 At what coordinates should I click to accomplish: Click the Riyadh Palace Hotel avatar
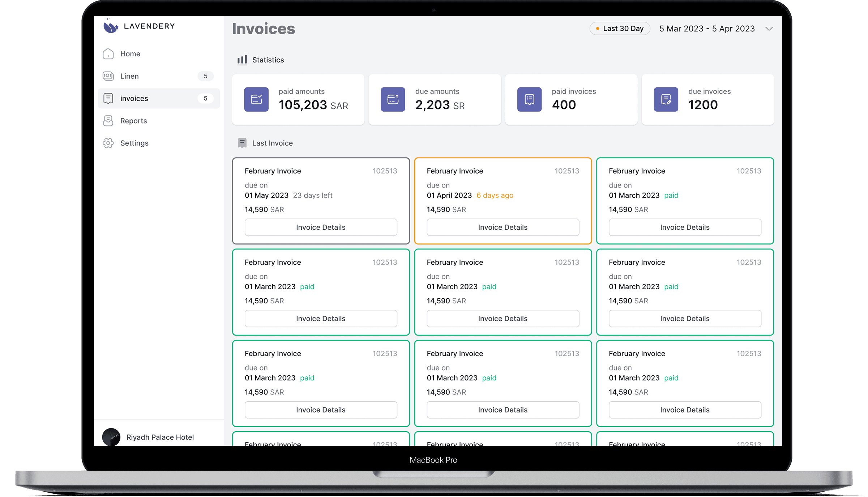click(x=111, y=437)
